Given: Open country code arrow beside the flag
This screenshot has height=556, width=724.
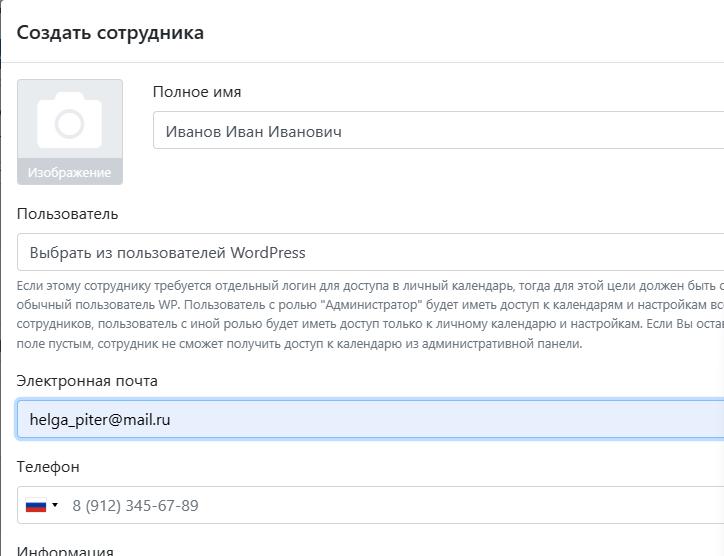Looking at the screenshot, I should [x=55, y=505].
